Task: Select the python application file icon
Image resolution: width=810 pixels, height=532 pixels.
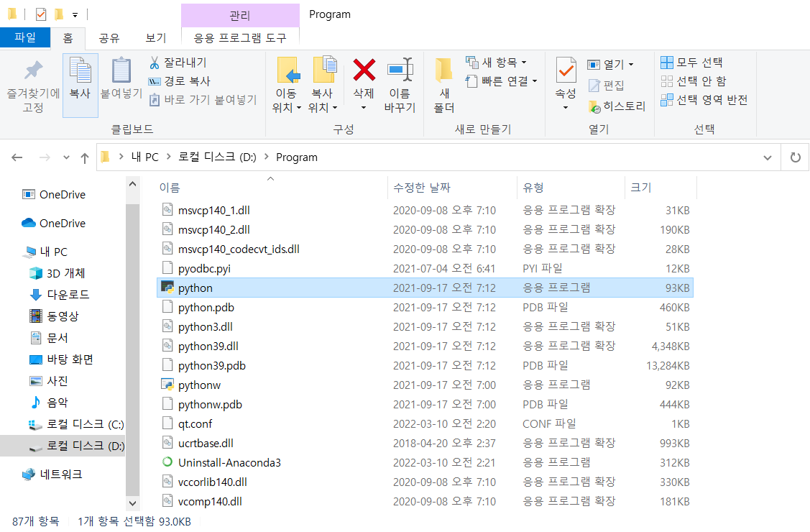Action: click(167, 288)
